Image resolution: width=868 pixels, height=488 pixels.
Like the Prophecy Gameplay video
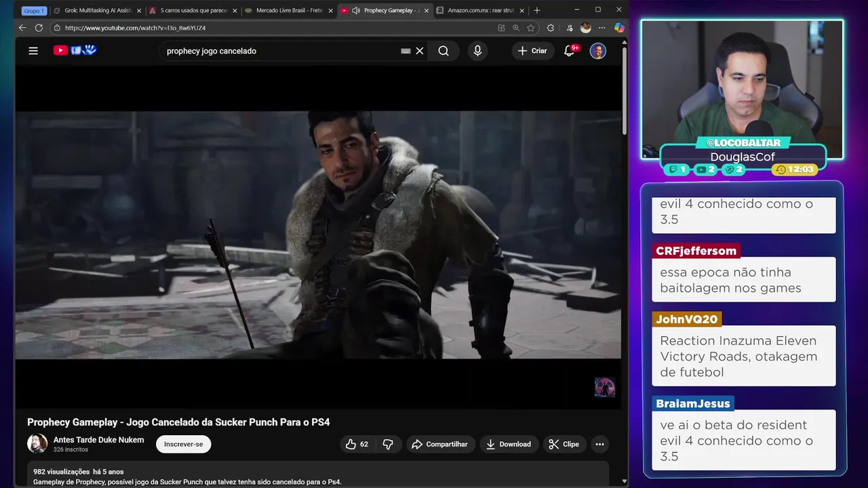[357, 444]
